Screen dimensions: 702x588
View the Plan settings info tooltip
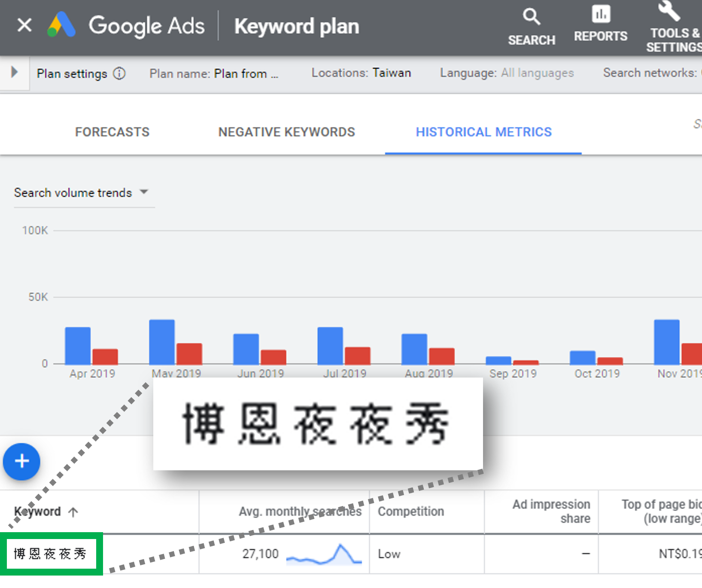click(x=119, y=73)
